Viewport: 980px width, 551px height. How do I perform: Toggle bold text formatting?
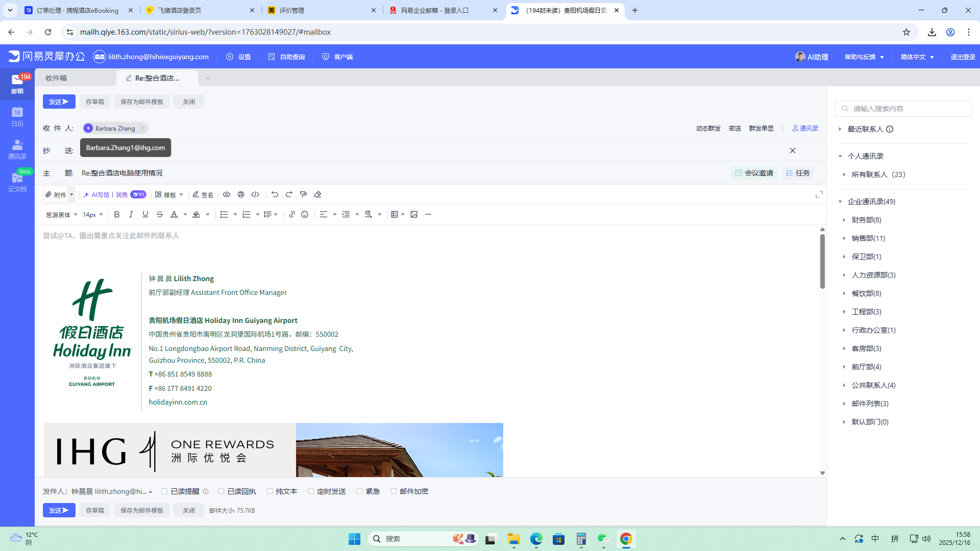point(117,214)
